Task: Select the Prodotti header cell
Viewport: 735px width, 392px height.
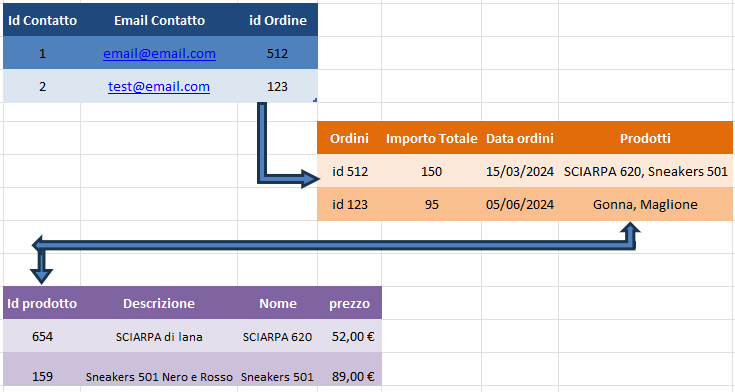Action: point(645,138)
